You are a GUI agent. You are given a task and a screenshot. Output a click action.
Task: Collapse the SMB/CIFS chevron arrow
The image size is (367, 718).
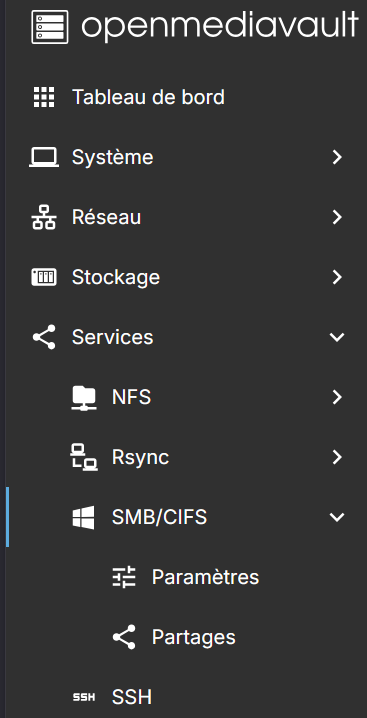pyautogui.click(x=337, y=517)
